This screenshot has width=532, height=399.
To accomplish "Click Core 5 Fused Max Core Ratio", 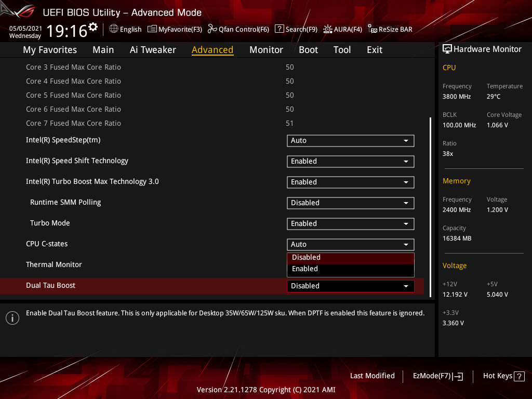I will (x=73, y=96).
